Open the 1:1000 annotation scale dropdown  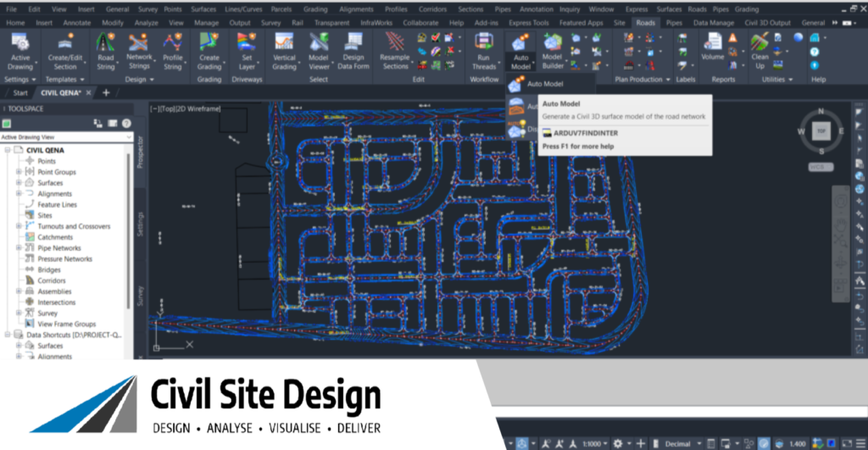(595, 443)
